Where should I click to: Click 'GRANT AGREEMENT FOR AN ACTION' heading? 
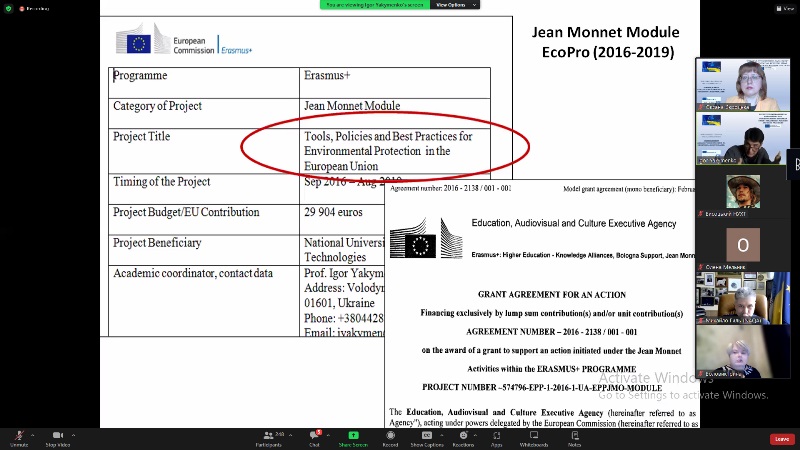[x=552, y=295]
